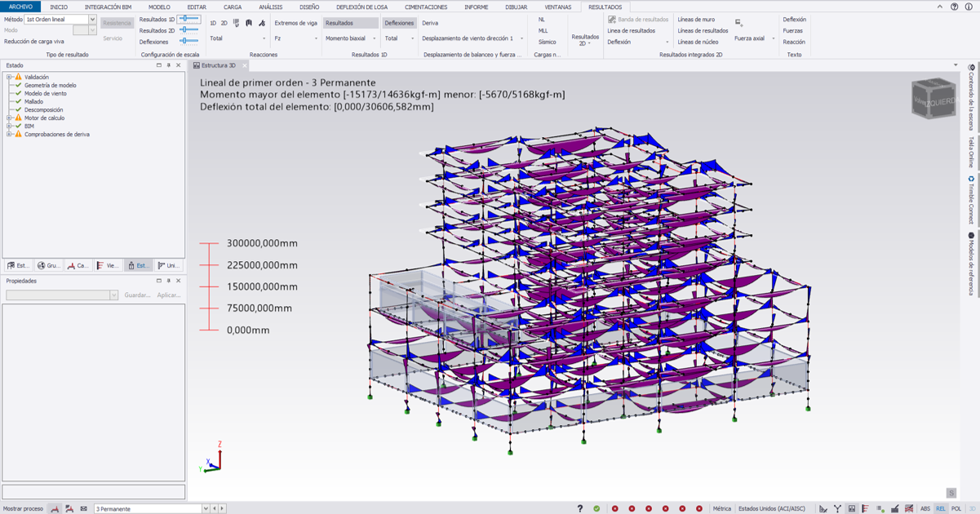Toggle REL coordinate mode
Image resolution: width=980 pixels, height=514 pixels.
941,508
